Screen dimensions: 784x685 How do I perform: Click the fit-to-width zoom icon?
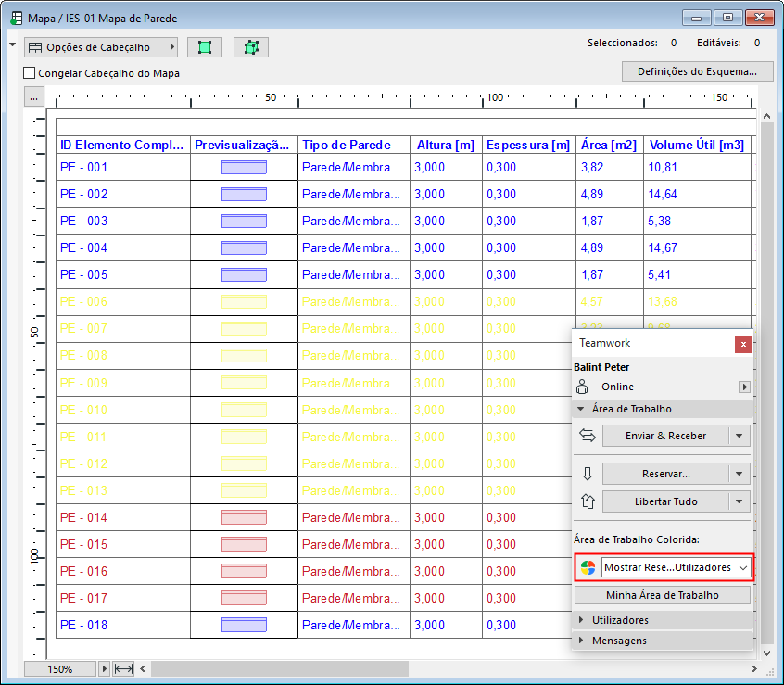click(x=123, y=668)
